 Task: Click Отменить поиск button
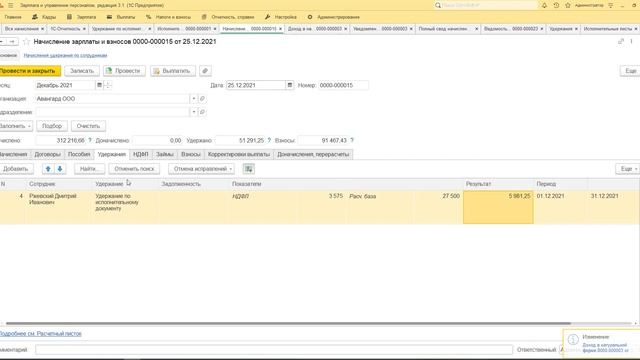(x=134, y=169)
